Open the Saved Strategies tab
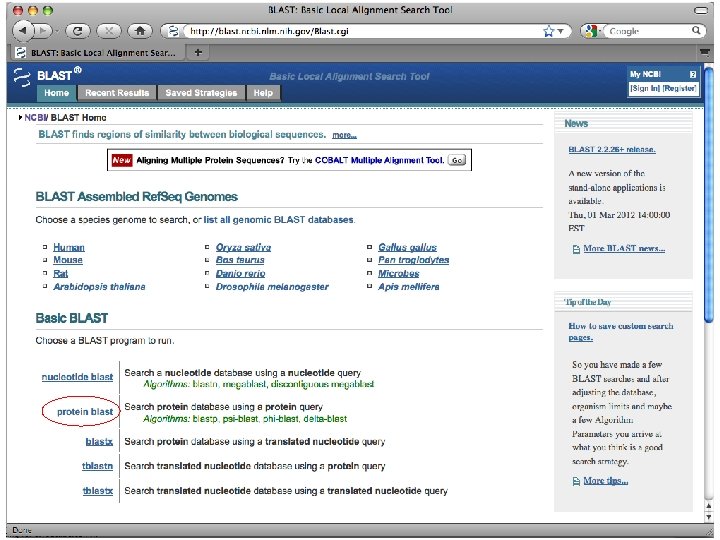 click(201, 93)
